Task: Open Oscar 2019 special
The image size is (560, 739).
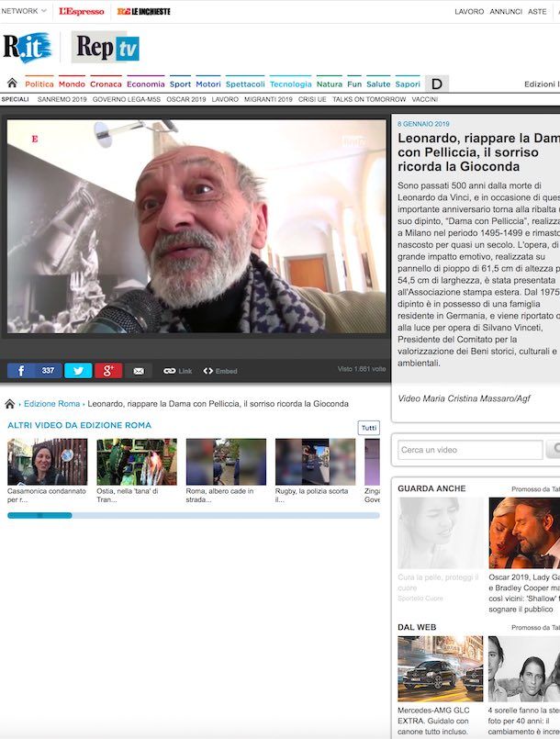Action: 186,99
